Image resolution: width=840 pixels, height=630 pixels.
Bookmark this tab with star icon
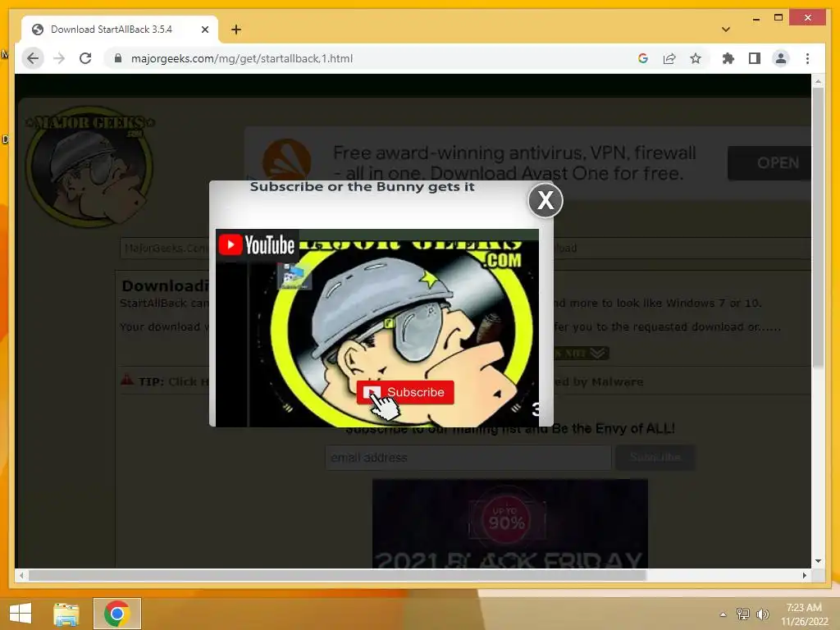click(x=696, y=58)
